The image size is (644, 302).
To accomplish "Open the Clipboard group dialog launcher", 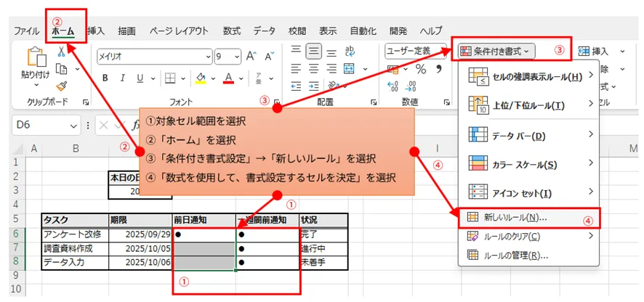I will pos(86,102).
